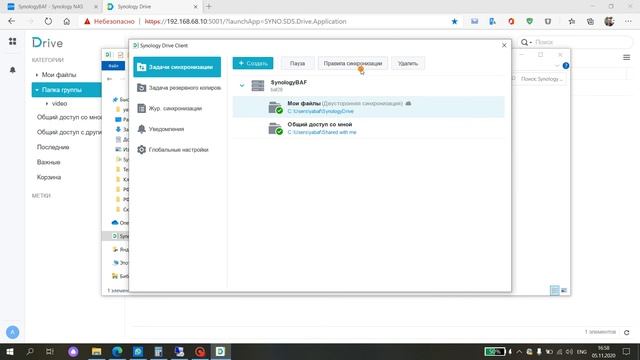Open browser favorites list icon
Image resolution: width=640 pixels, height=360 pixels.
tap(571, 22)
